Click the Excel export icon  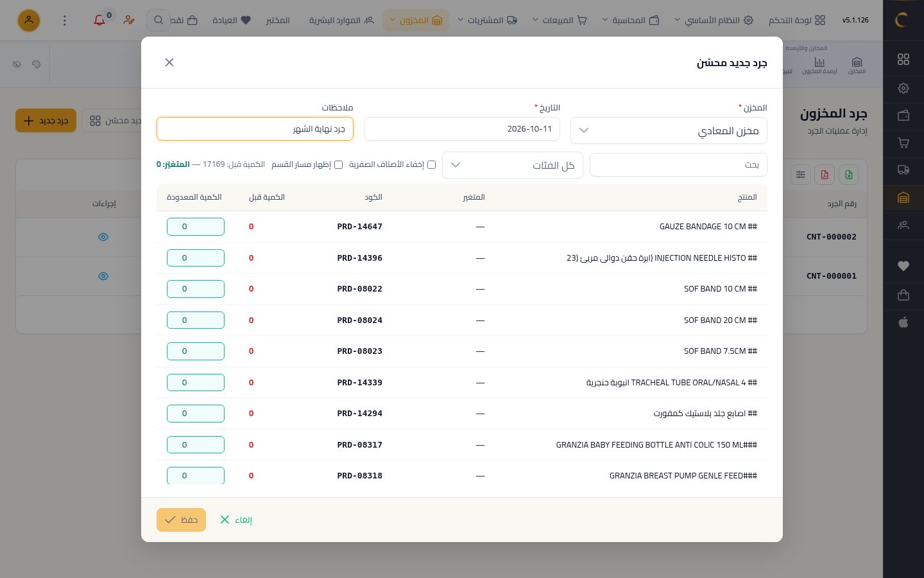point(849,175)
